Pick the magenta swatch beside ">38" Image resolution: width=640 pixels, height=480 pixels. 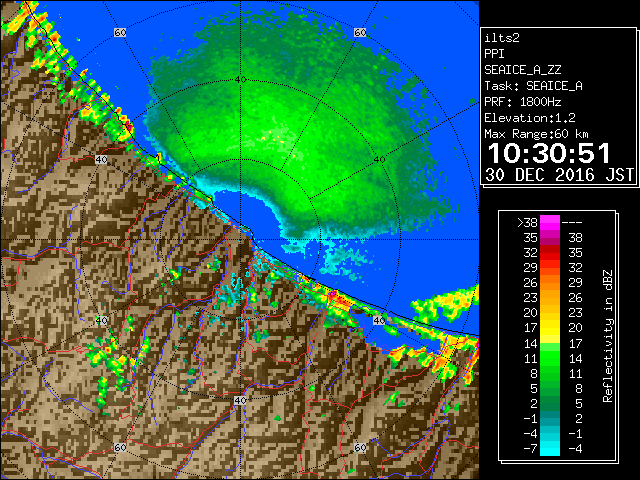coord(550,222)
